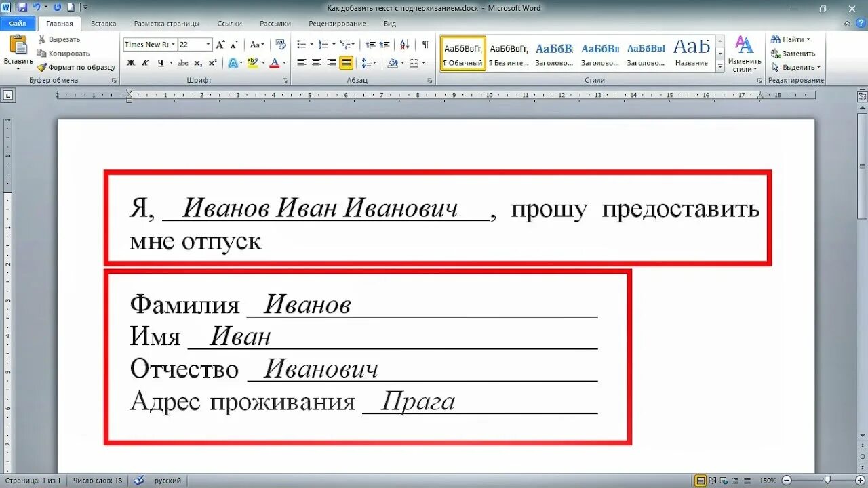
Task: Apply yellow text highlight color
Action: (x=252, y=63)
